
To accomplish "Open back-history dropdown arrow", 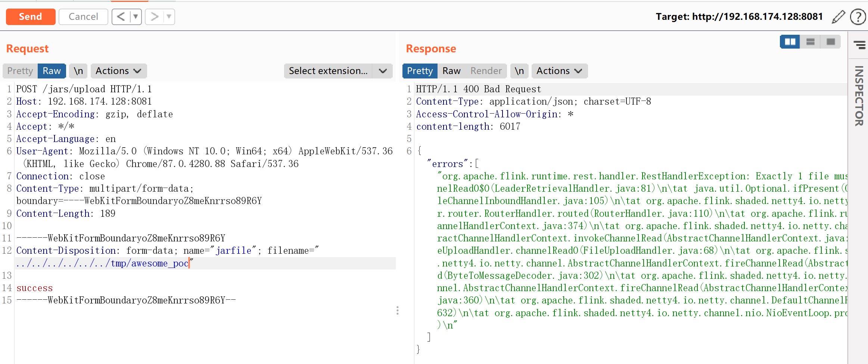I will click(x=136, y=17).
